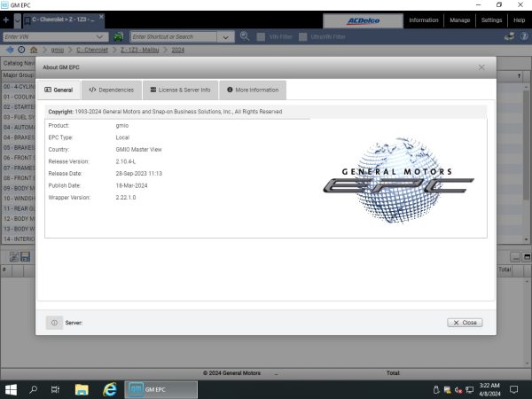
Task: Open Task View in the taskbar
Action: coord(55,389)
